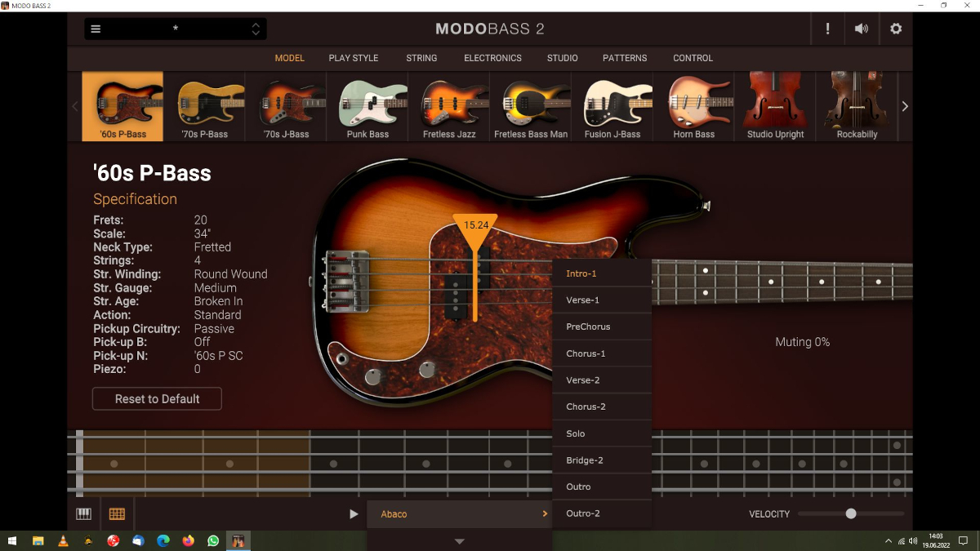Click the bass volume knob
The height and width of the screenshot is (551, 980).
pos(373,376)
